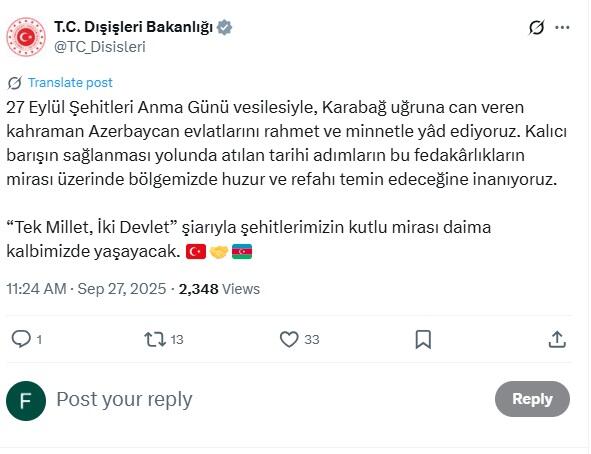Like the post with the heart icon
This screenshot has height=454, width=591.
289,339
